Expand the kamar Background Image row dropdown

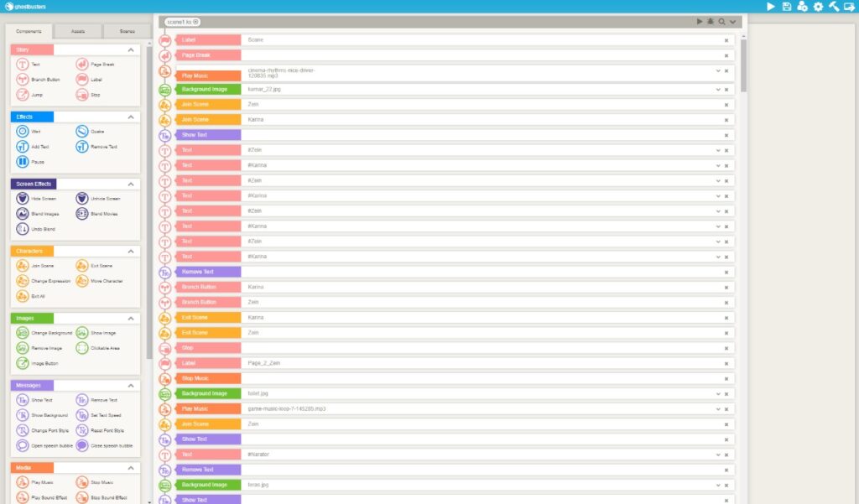pos(718,89)
